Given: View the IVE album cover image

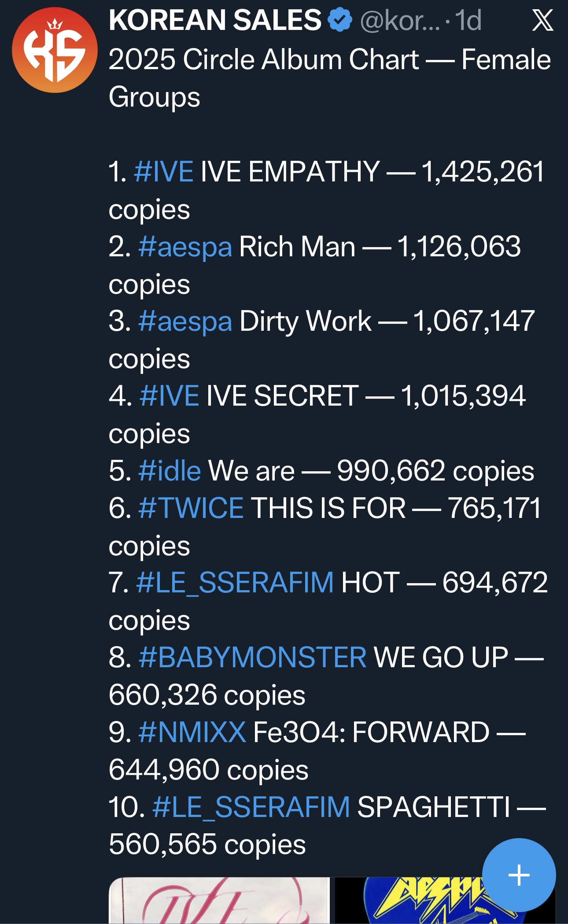Looking at the screenshot, I should point(219,900).
